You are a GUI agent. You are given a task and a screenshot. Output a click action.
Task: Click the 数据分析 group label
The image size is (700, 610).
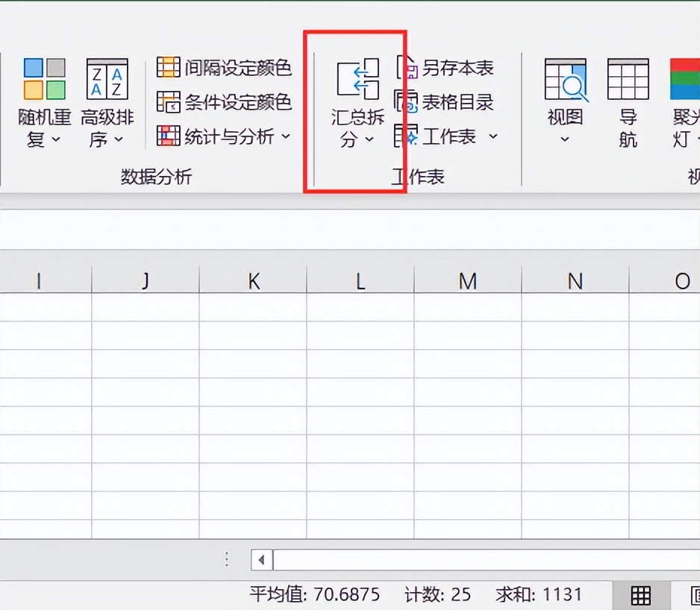155,177
